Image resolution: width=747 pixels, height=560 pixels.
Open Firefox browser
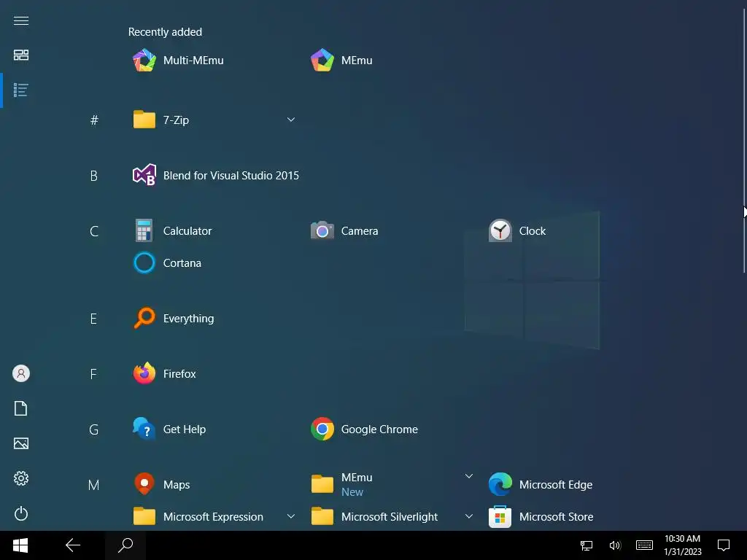pyautogui.click(x=164, y=374)
